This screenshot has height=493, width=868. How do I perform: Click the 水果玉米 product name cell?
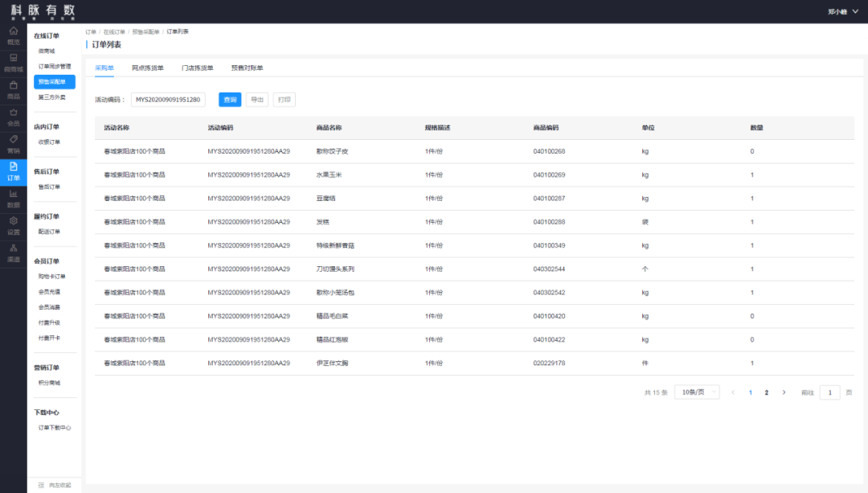[329, 175]
